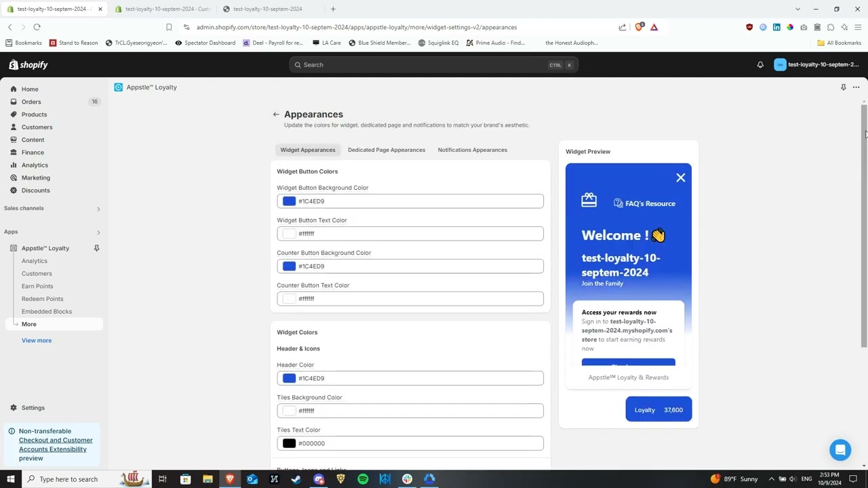This screenshot has height=488, width=868.
Task: Pick Widget Button Text Color swatch
Action: [290, 234]
